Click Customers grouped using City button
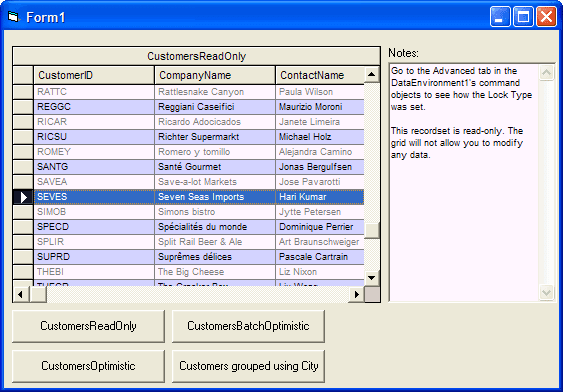The width and height of the screenshot is (563, 392). [x=248, y=366]
